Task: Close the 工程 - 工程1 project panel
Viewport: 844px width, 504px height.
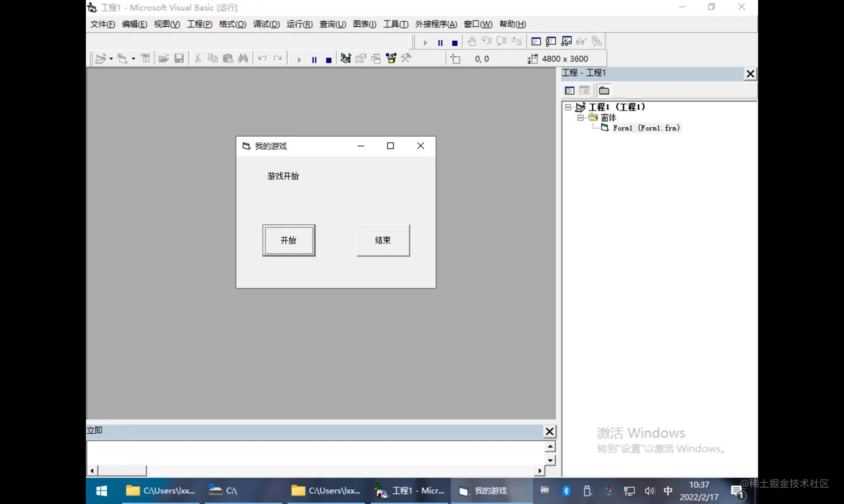Action: click(750, 74)
